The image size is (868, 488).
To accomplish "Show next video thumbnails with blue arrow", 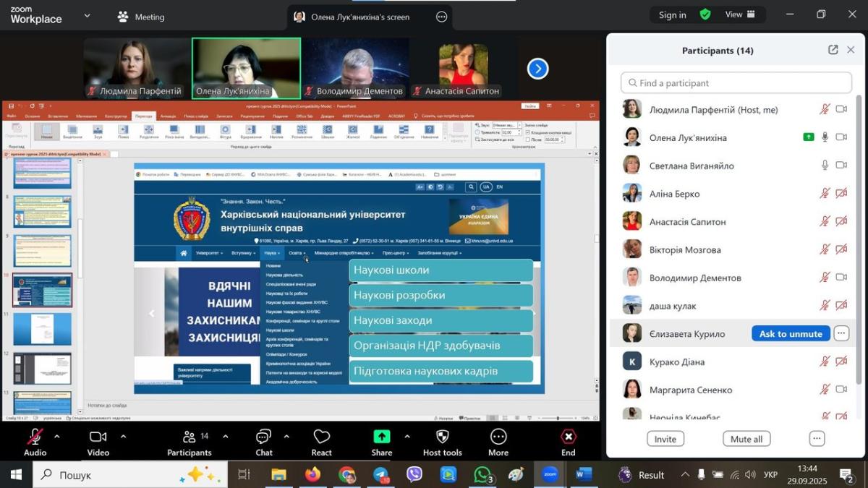I will pyautogui.click(x=537, y=69).
